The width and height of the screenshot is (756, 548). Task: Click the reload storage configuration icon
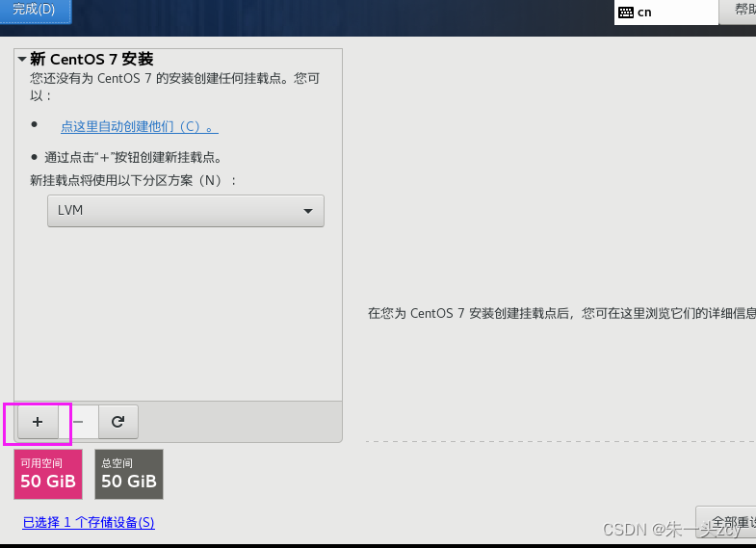[118, 422]
